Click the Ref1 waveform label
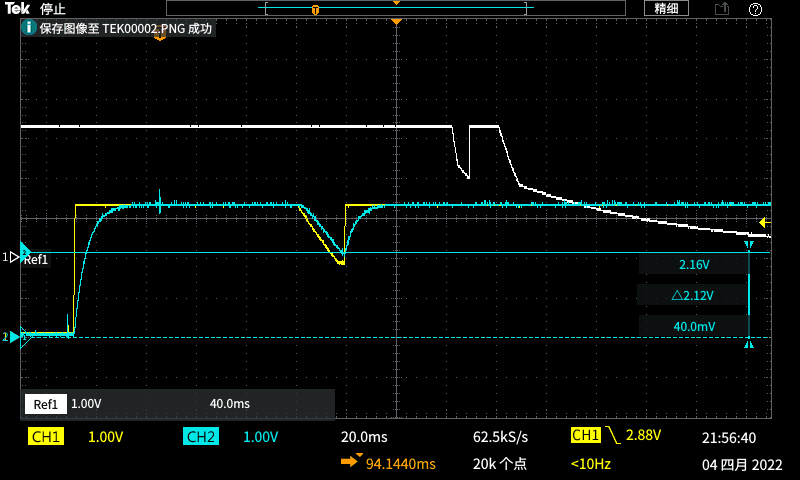Viewport: 800px width, 480px height. pos(36,260)
